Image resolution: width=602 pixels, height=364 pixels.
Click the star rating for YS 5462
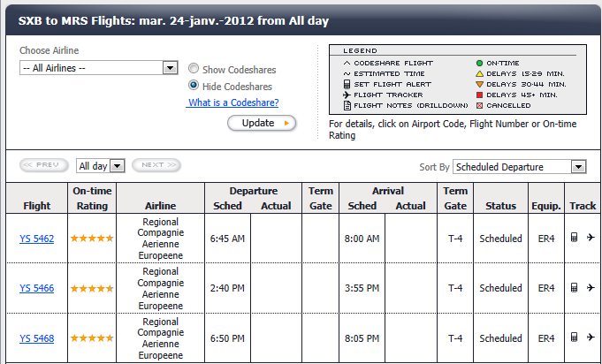(92, 239)
